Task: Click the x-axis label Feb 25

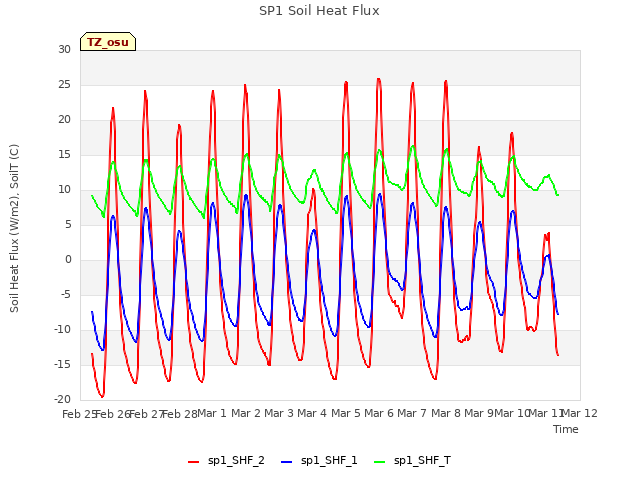Action: coord(79,414)
